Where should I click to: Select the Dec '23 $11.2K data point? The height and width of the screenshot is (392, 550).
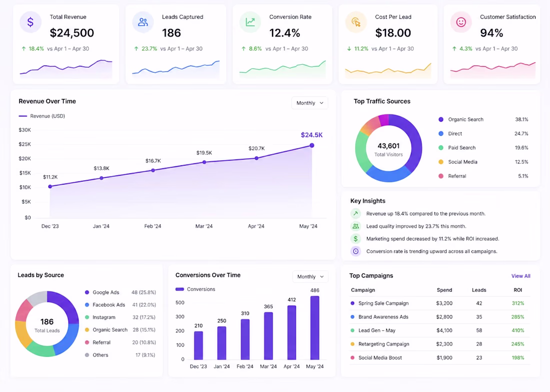tap(50, 186)
